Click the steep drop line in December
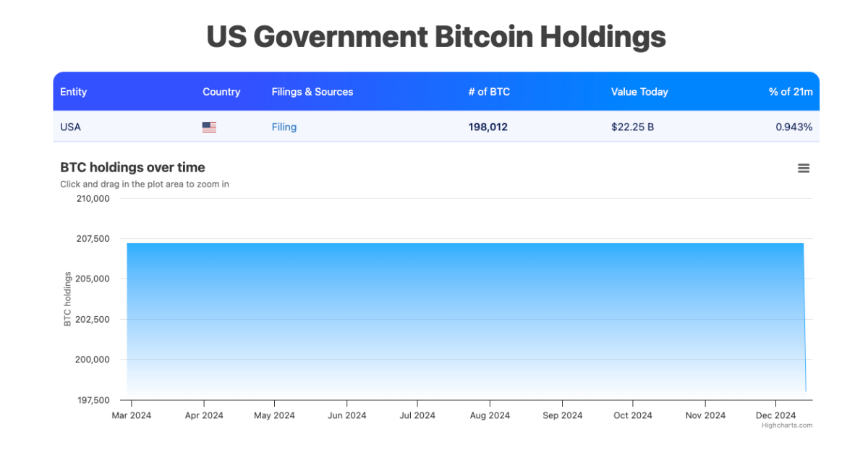 [x=805, y=326]
